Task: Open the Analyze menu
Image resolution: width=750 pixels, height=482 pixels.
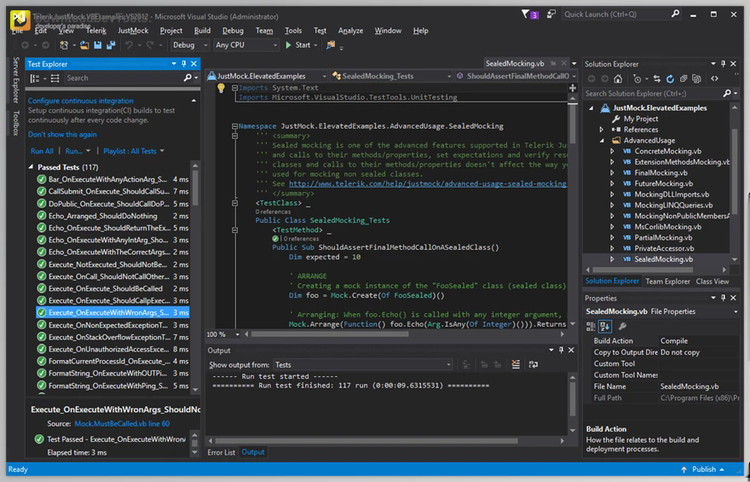Action: (x=351, y=31)
